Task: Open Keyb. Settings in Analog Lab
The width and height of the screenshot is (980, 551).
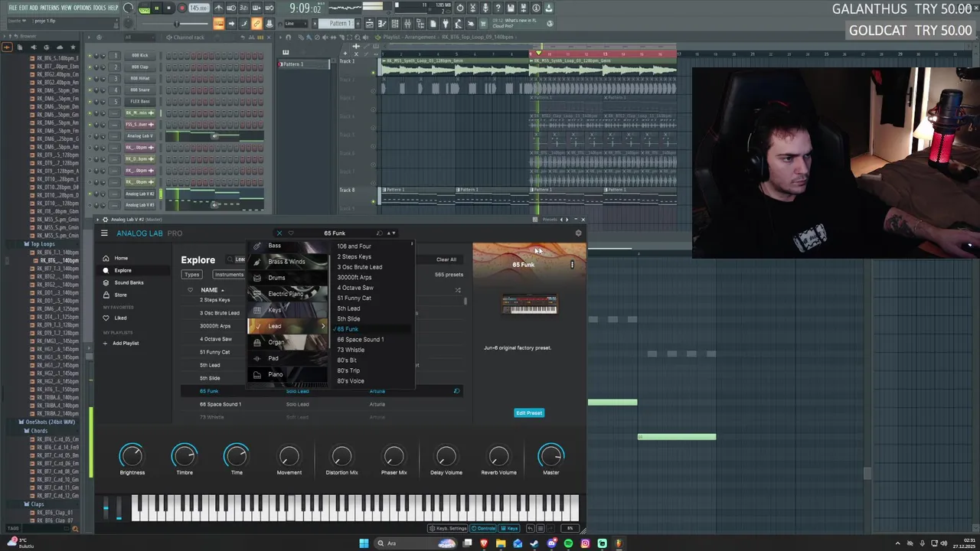Action: (x=448, y=528)
